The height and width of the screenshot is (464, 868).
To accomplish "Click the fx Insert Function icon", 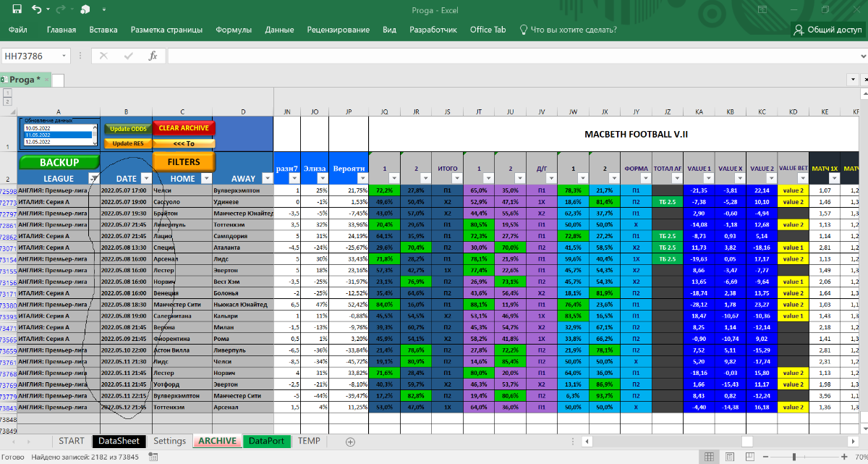I will 153,56.
